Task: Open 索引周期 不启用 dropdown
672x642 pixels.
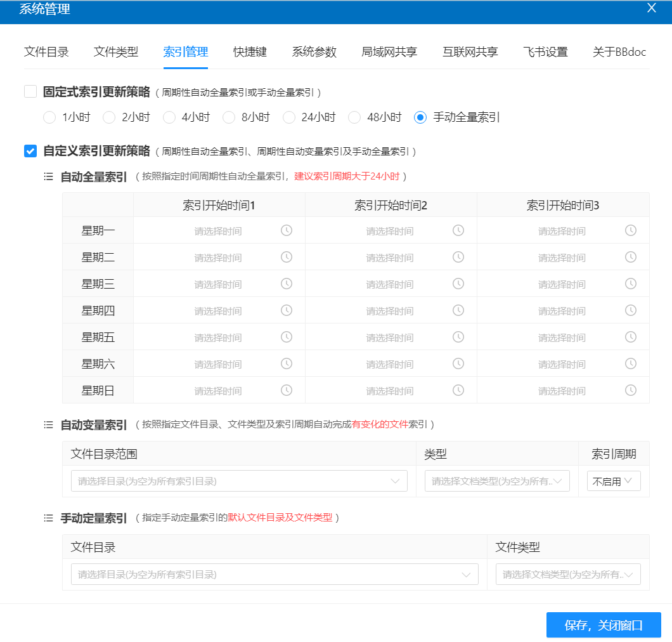Action: pos(614,481)
